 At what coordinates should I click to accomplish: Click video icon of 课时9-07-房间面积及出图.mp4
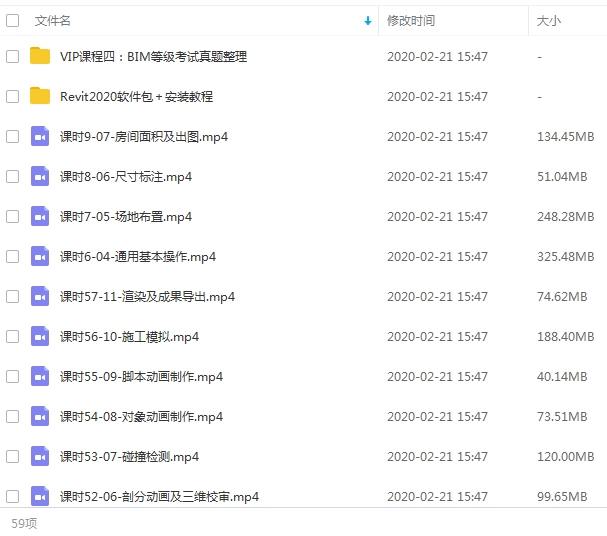[x=40, y=136]
